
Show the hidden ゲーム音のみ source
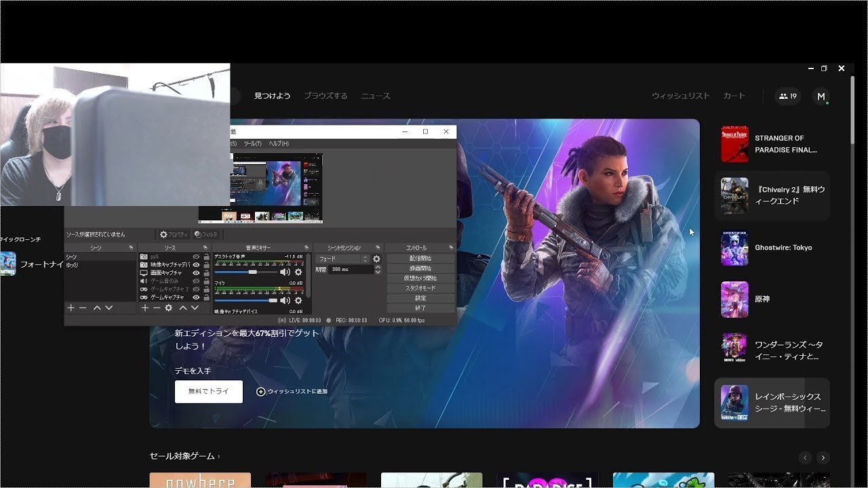(196, 281)
